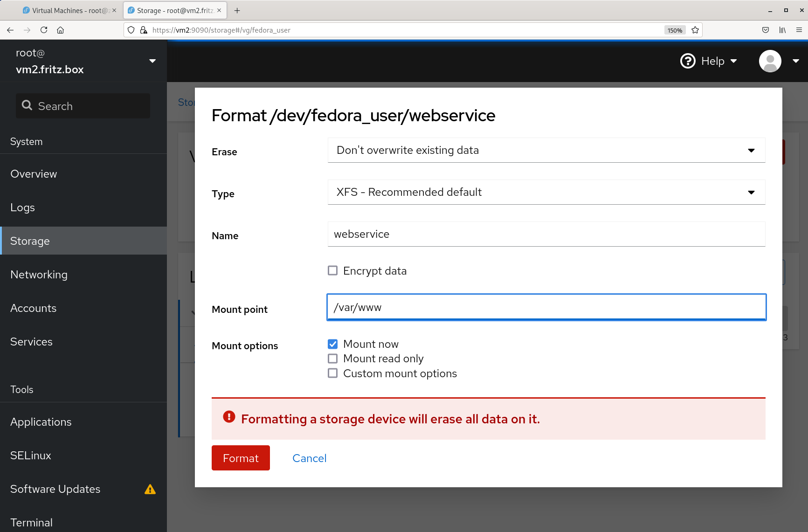Reload the page with refresh icon
Screen dimensions: 808x532
point(44,30)
